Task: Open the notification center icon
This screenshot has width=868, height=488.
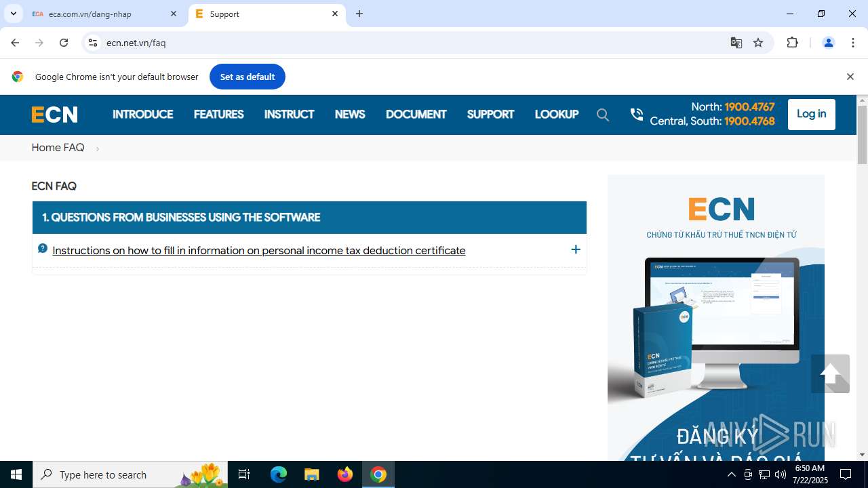Action: 846,474
